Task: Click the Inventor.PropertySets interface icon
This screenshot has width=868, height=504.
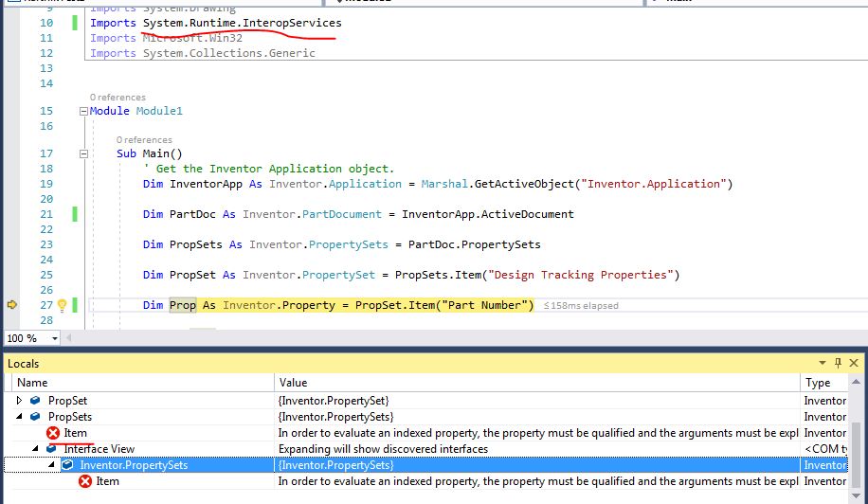Action: (x=67, y=465)
